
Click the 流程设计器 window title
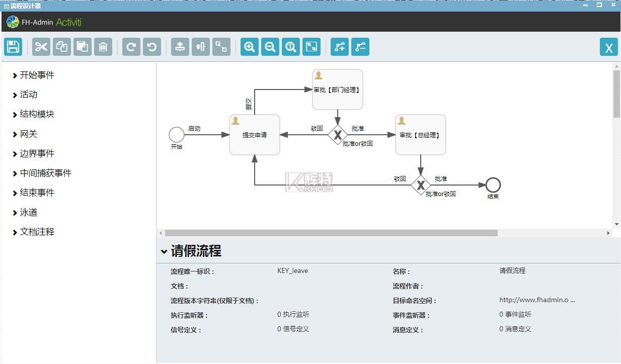coord(26,6)
